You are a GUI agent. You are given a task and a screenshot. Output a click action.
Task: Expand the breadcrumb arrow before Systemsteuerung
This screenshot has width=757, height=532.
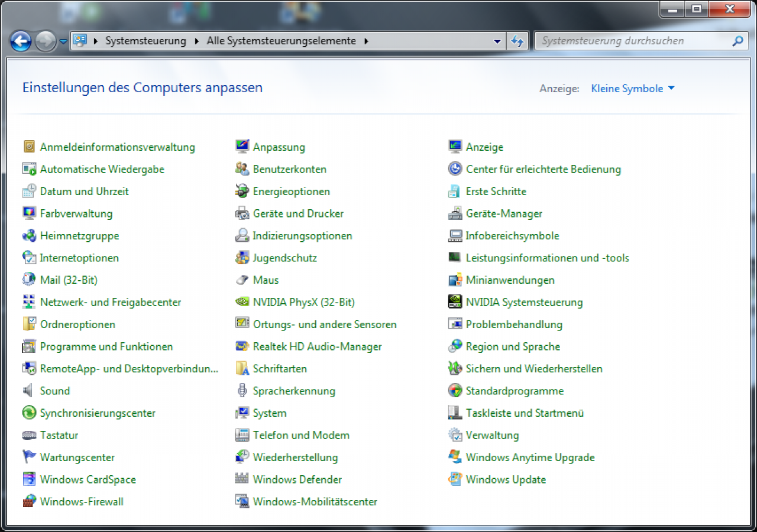pyautogui.click(x=95, y=41)
